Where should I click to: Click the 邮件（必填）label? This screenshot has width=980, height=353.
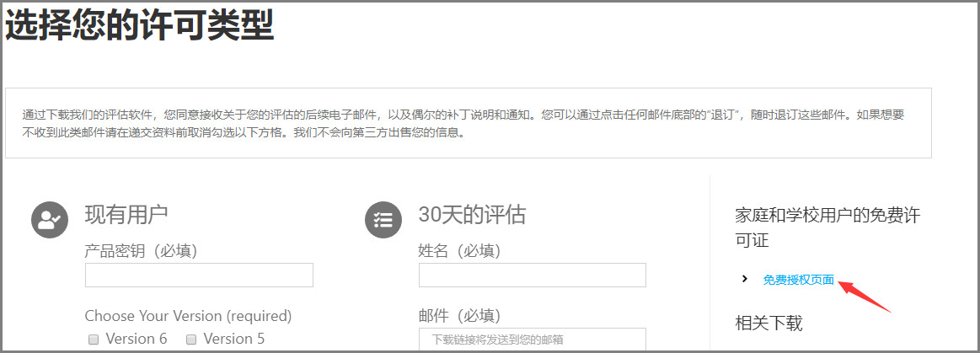coord(459,316)
